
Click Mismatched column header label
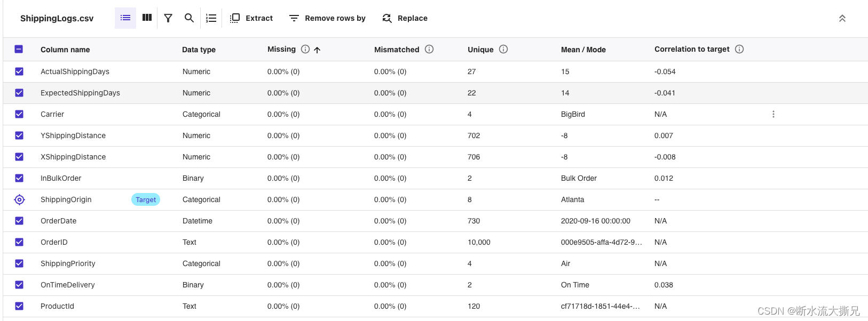pos(397,50)
